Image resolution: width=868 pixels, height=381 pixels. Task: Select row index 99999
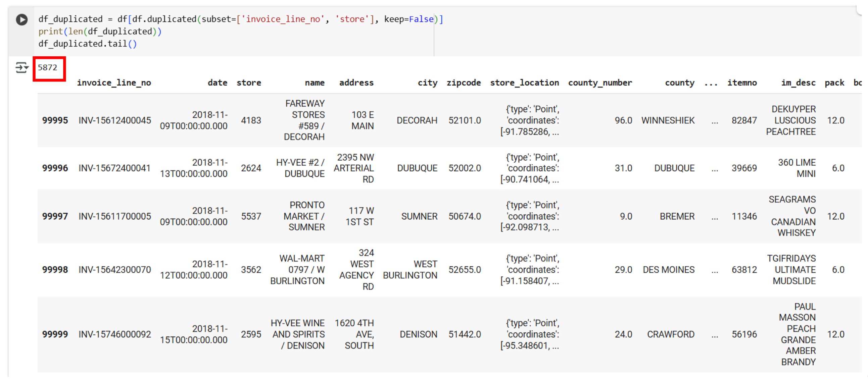[55, 334]
